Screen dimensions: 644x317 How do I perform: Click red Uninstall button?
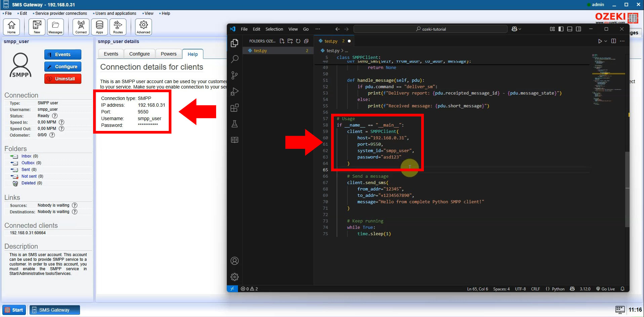(x=63, y=79)
